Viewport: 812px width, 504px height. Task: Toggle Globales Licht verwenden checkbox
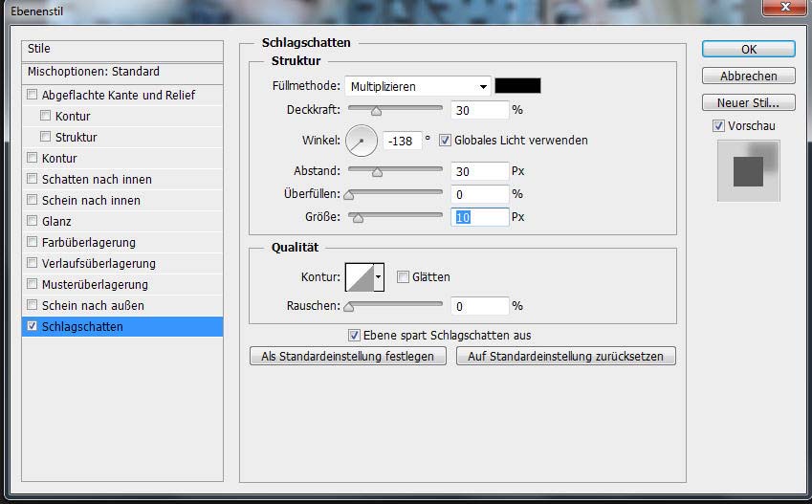[445, 141]
